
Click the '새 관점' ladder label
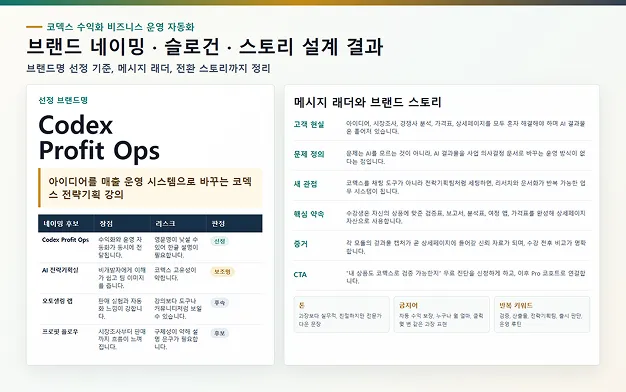[305, 184]
